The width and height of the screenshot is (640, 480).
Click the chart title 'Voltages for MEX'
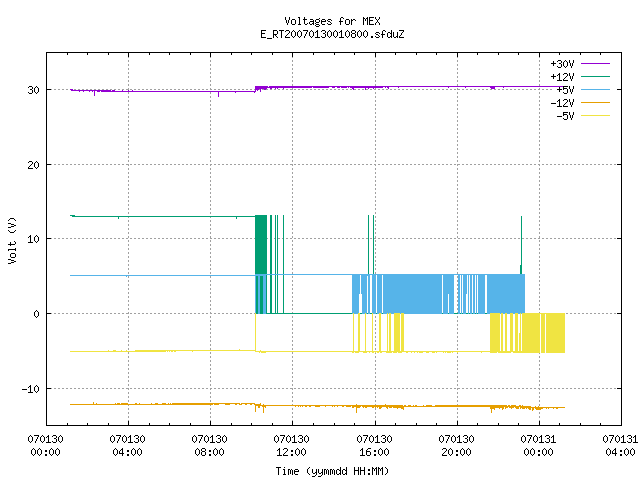tap(332, 21)
